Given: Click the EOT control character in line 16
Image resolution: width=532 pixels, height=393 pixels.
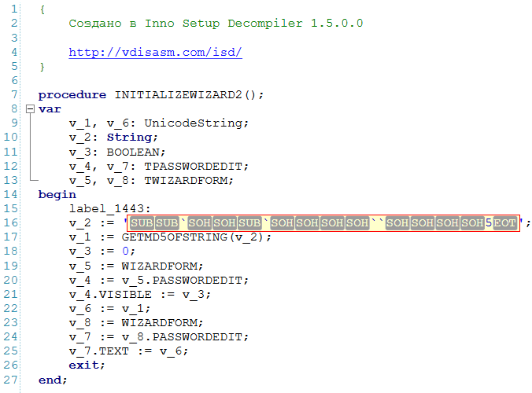Looking at the screenshot, I should point(505,223).
